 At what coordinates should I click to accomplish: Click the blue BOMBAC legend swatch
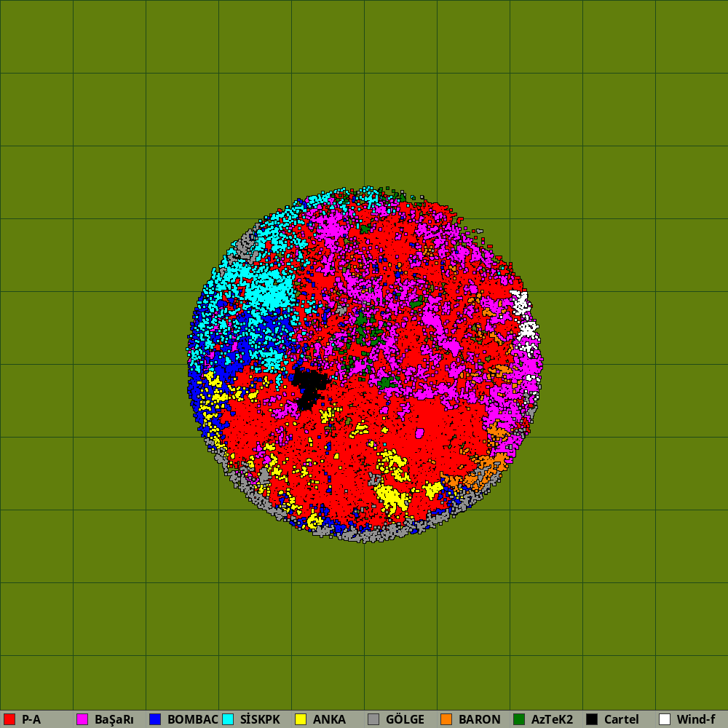[x=155, y=719]
